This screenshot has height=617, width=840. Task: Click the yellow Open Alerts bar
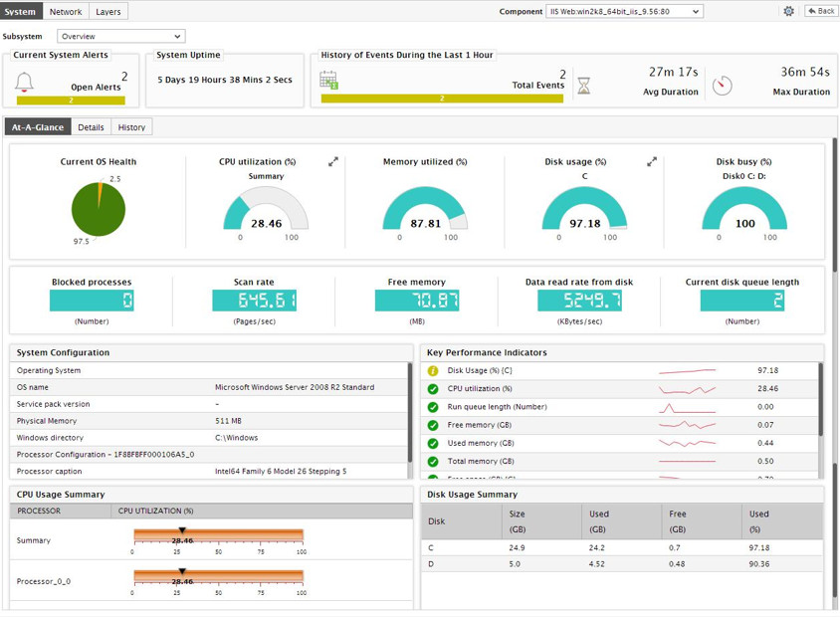(71, 101)
